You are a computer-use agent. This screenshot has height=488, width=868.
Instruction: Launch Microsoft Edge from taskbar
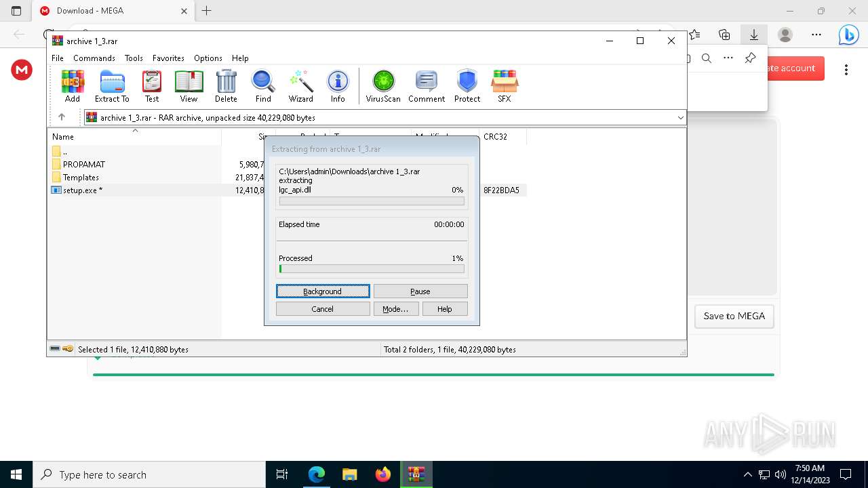[x=317, y=474]
